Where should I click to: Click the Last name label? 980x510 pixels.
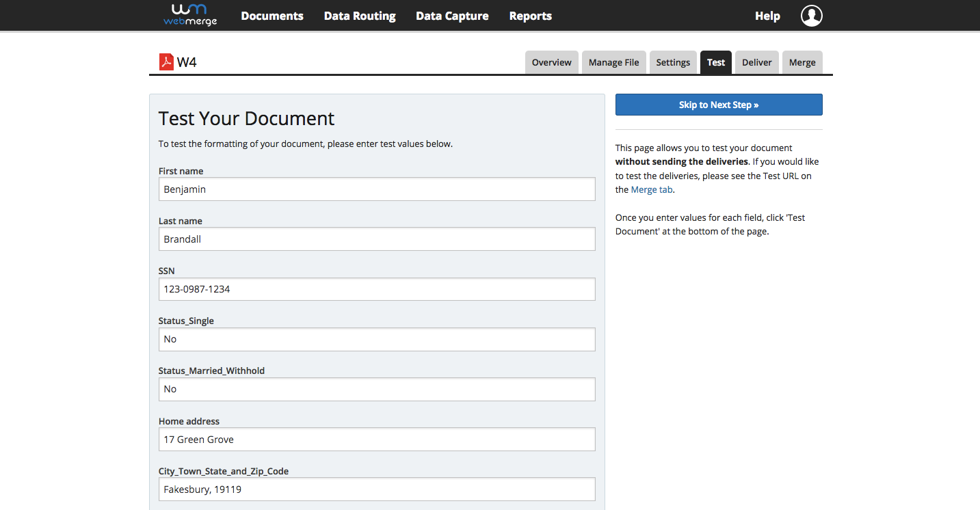coord(181,221)
